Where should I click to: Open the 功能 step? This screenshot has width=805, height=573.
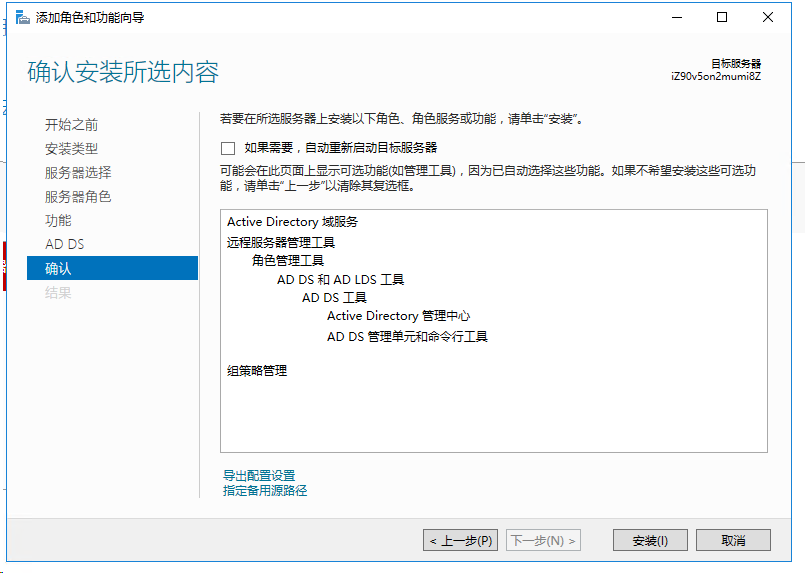(x=58, y=220)
